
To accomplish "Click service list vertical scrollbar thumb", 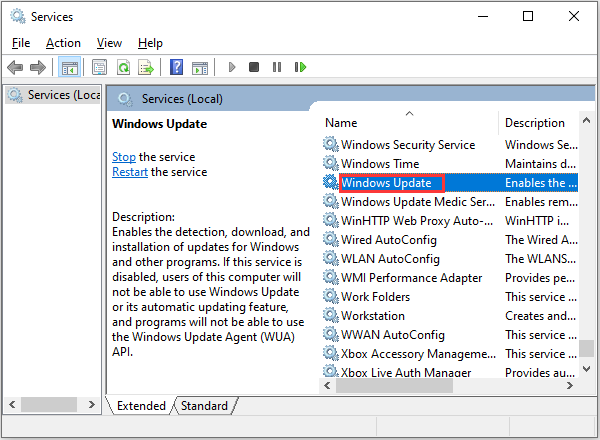I will click(x=586, y=348).
